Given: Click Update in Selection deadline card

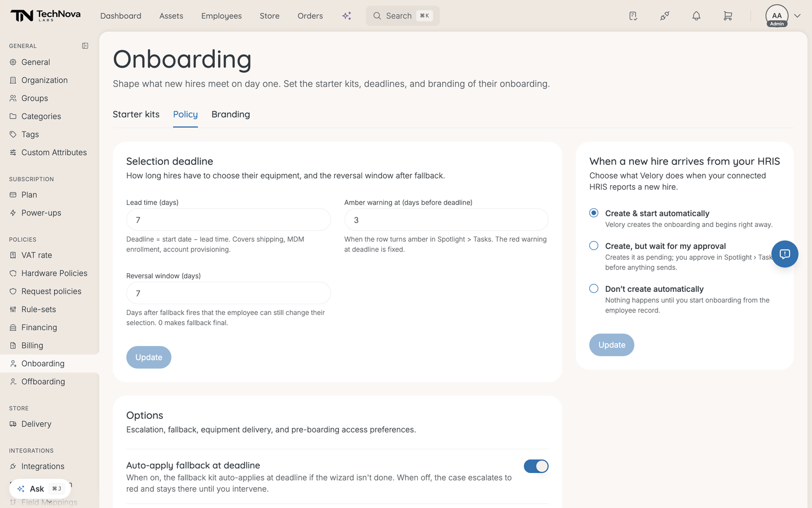Looking at the screenshot, I should [x=149, y=357].
